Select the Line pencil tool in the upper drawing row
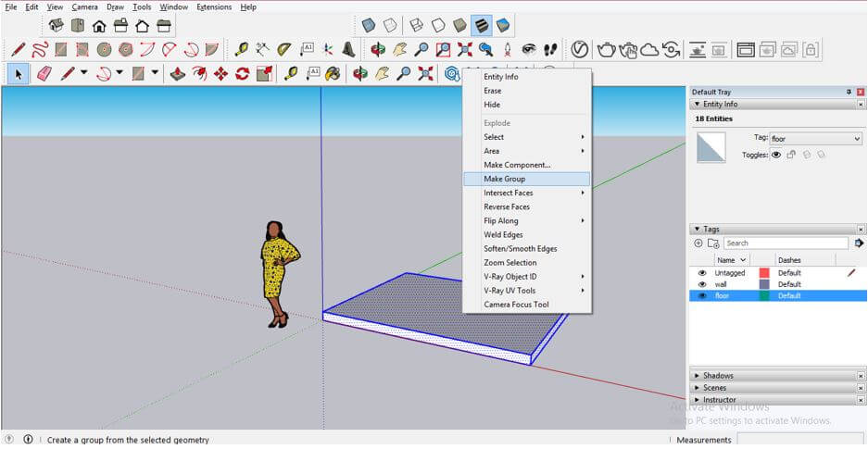The width and height of the screenshot is (868, 449). (x=18, y=50)
